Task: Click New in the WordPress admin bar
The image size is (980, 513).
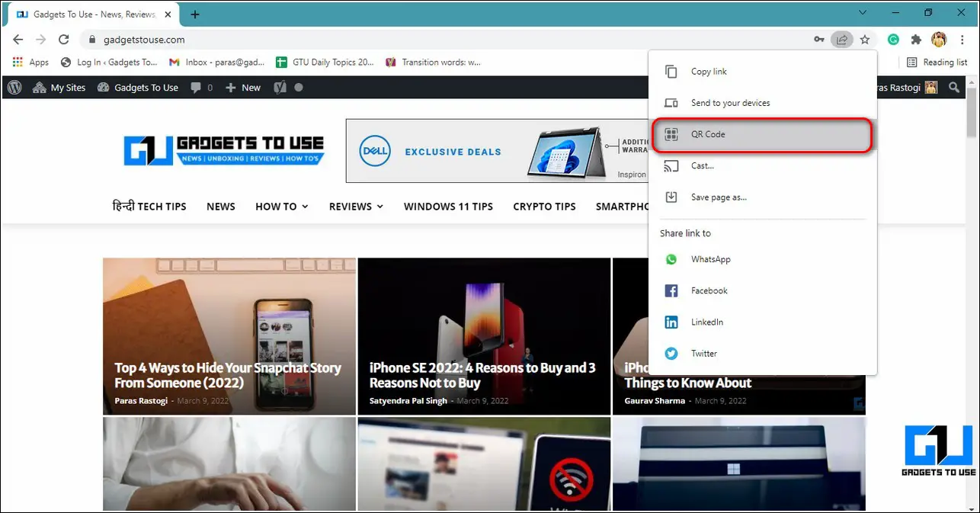Action: pos(243,88)
